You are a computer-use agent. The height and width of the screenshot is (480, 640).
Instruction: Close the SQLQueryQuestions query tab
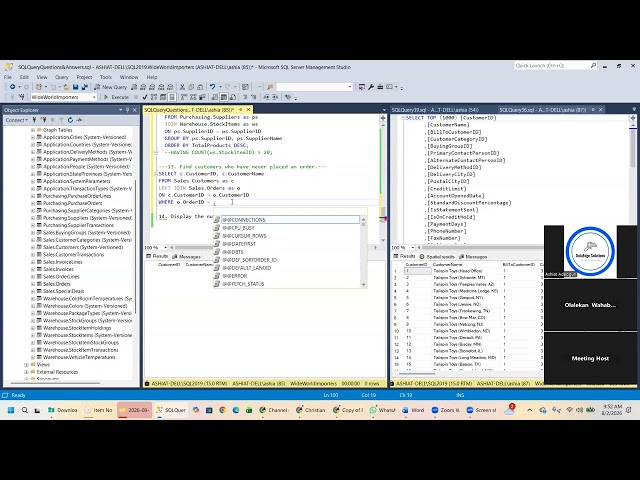[249, 110]
